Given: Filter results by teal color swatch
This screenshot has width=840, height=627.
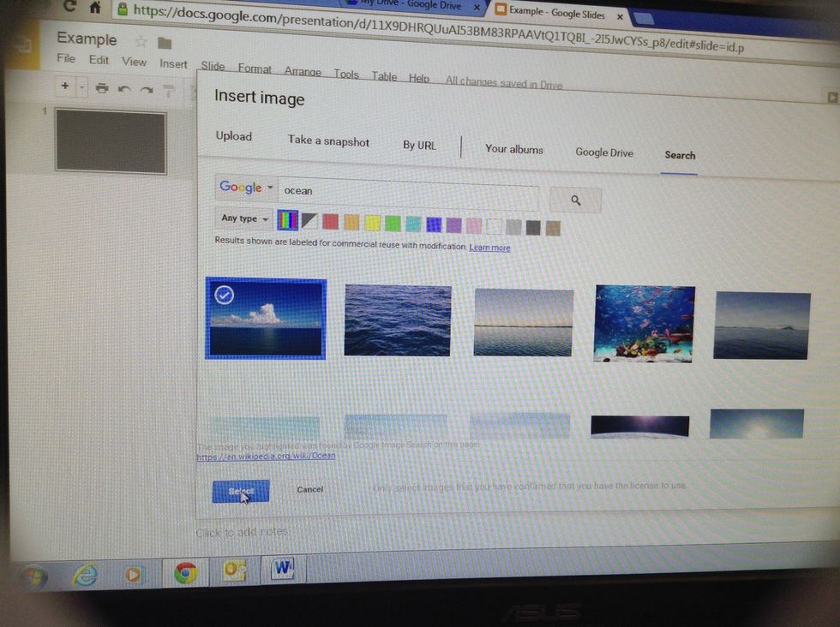Looking at the screenshot, I should click(x=413, y=224).
